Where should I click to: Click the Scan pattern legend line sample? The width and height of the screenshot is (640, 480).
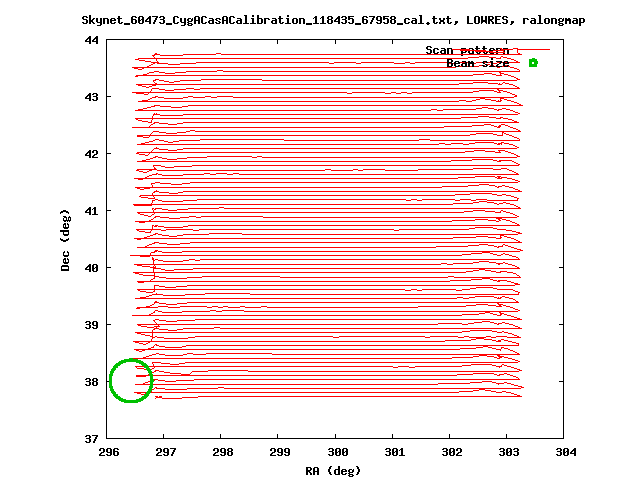(x=533, y=50)
